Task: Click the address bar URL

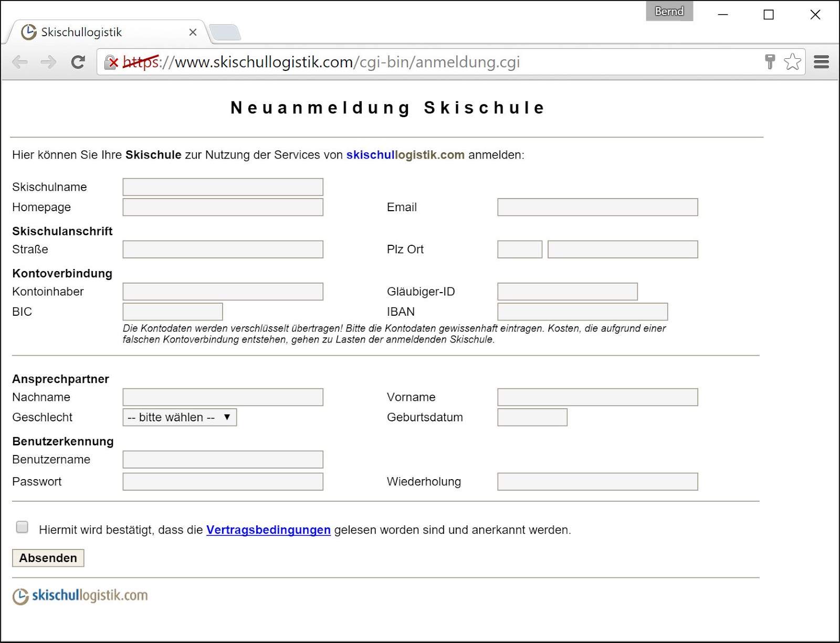Action: point(321,62)
